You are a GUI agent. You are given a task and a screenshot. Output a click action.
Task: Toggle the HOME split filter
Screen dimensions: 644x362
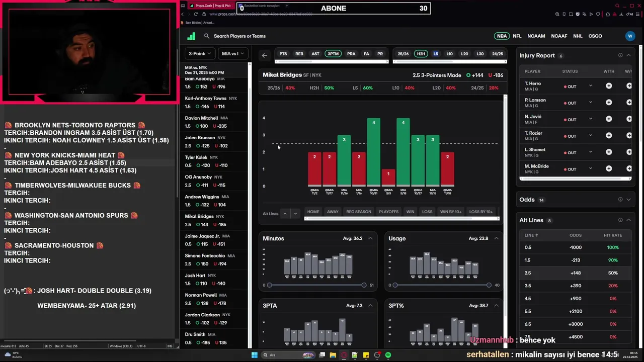[x=313, y=212]
